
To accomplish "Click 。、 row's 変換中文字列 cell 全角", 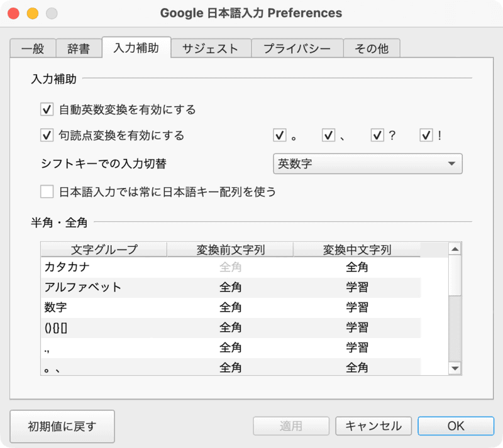I will click(x=357, y=368).
